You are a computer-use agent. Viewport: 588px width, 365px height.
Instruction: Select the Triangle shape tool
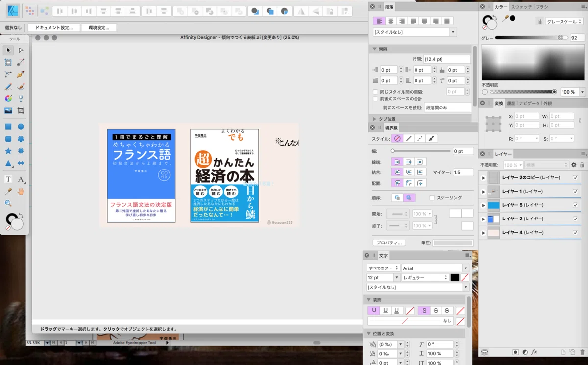(8, 163)
